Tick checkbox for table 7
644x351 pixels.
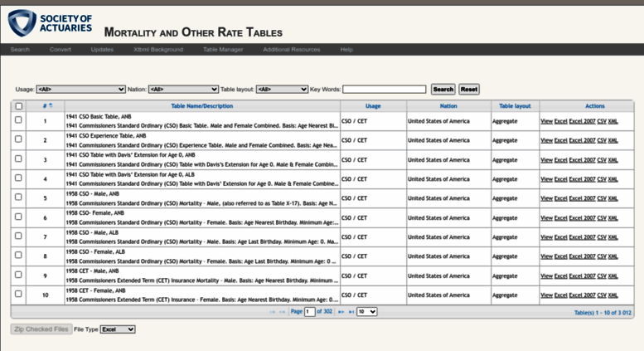[x=18, y=236]
